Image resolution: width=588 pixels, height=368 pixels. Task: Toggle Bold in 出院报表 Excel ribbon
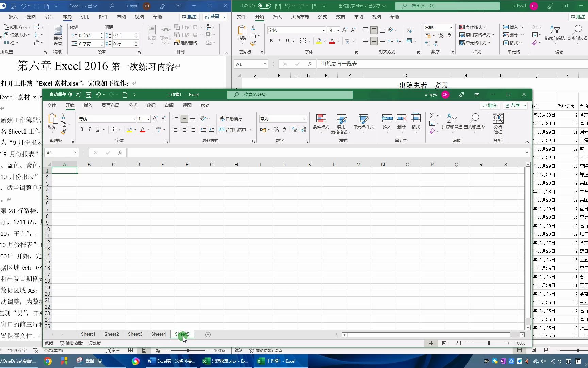point(271,41)
